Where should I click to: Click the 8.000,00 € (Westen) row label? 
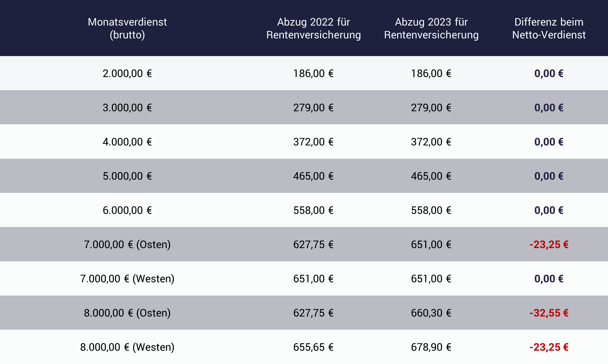127,347
